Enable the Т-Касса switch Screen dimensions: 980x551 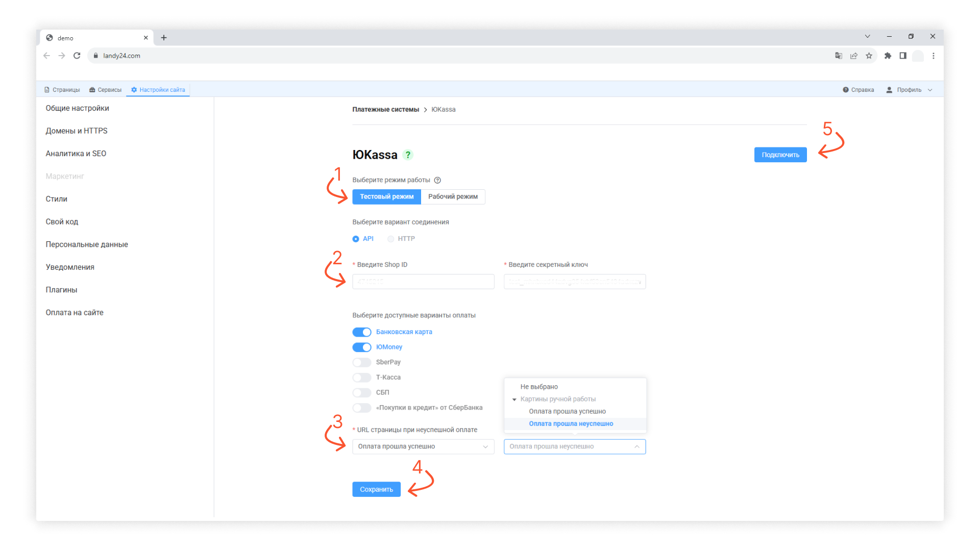point(362,378)
